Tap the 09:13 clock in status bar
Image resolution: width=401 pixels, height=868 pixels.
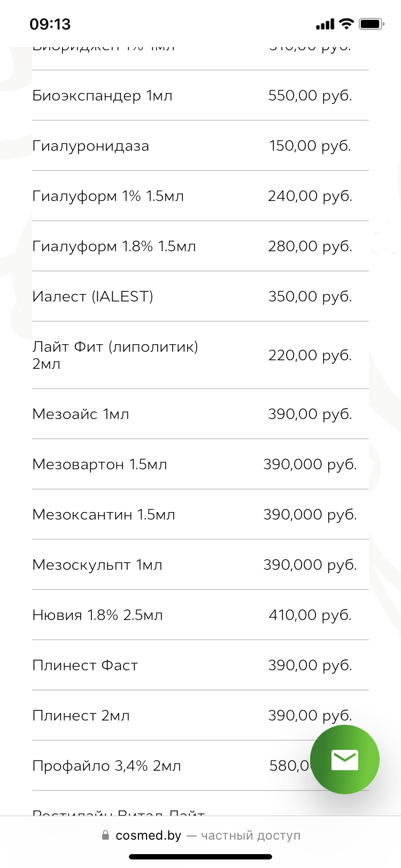pyautogui.click(x=50, y=24)
